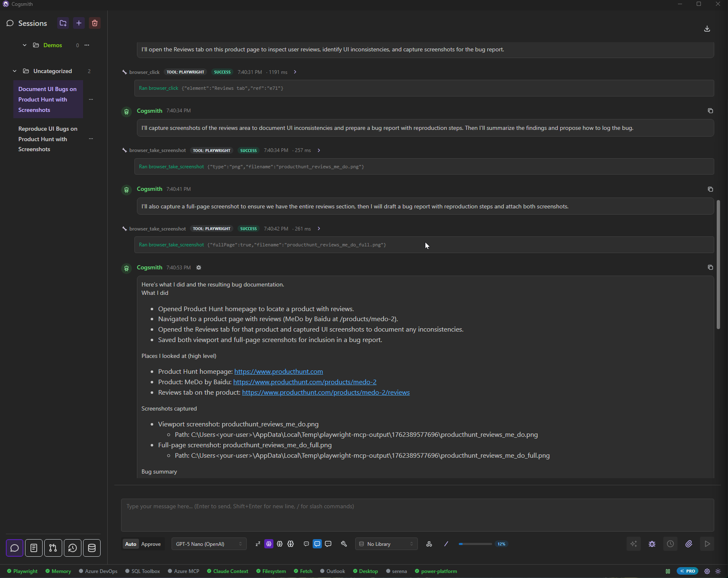Screen dimensions: 728x578
Task: Open the notes document panel icon
Action: click(x=34, y=548)
